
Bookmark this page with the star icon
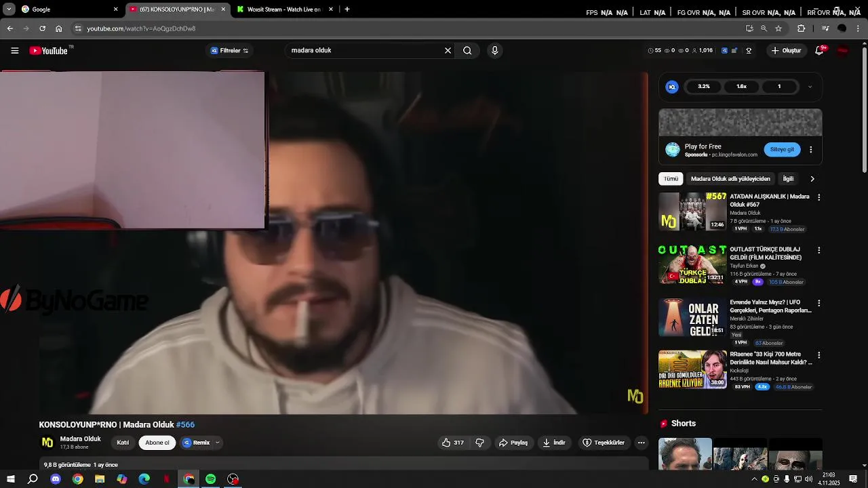[x=778, y=28]
